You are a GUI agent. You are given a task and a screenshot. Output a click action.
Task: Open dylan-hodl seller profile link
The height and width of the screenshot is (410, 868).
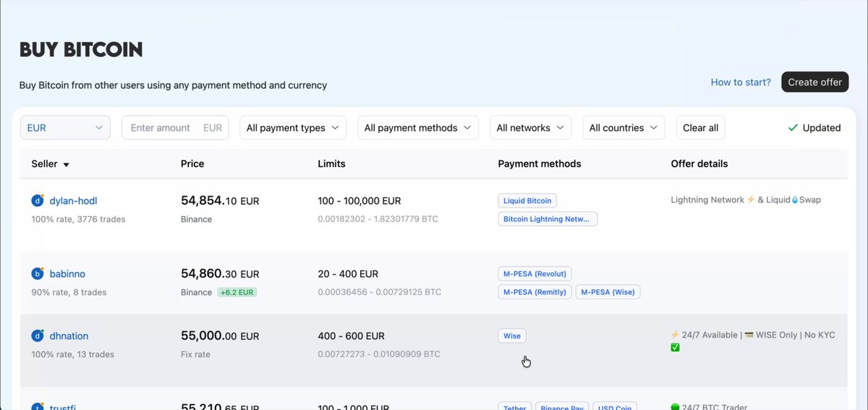tap(73, 200)
